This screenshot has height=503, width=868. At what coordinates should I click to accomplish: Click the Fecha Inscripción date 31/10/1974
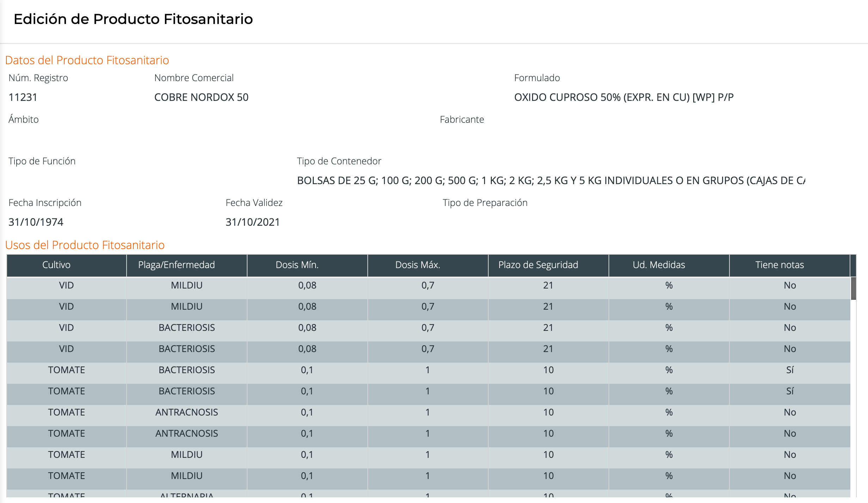click(x=36, y=222)
